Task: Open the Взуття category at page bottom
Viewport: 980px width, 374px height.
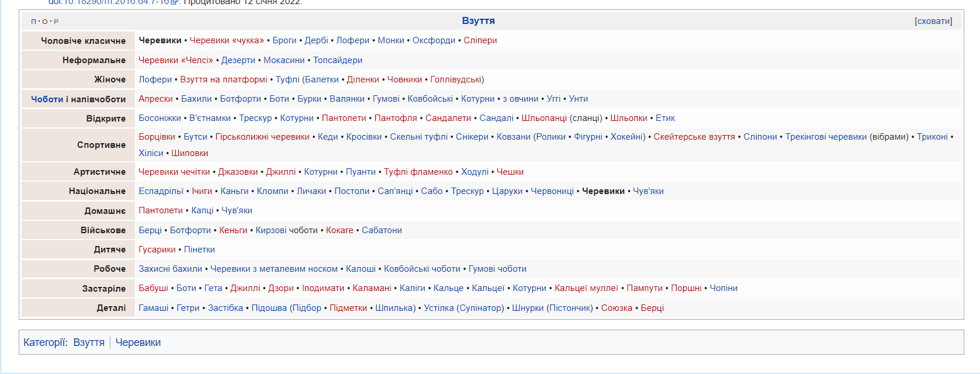Action: coord(89,342)
